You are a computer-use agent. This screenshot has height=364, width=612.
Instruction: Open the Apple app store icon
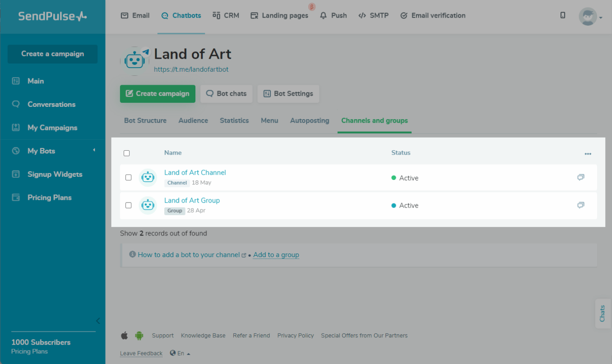coord(125,336)
